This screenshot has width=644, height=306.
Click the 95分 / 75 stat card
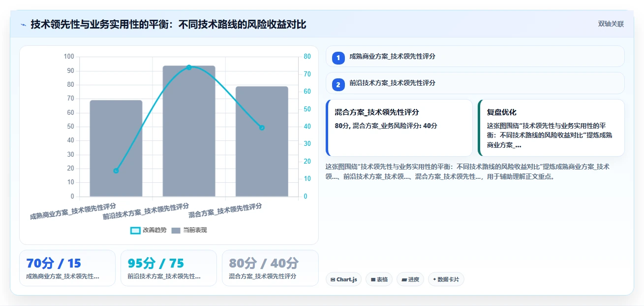coord(169,268)
